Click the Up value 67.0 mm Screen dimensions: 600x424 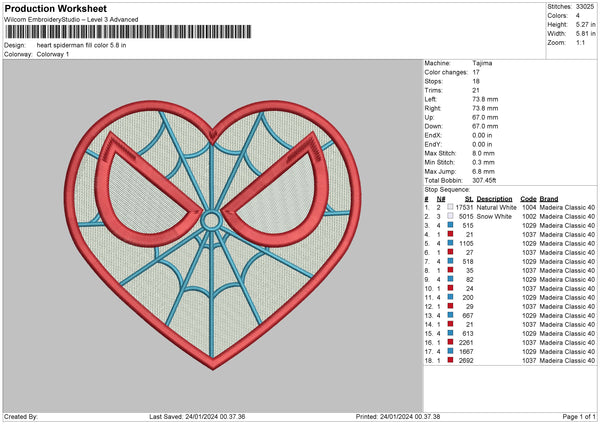485,117
